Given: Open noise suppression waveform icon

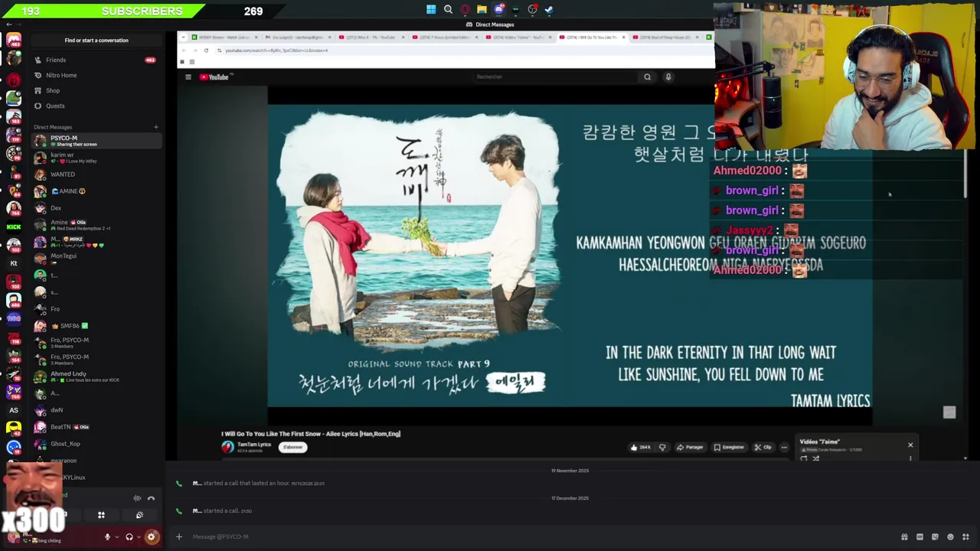Looking at the screenshot, I should [137, 498].
